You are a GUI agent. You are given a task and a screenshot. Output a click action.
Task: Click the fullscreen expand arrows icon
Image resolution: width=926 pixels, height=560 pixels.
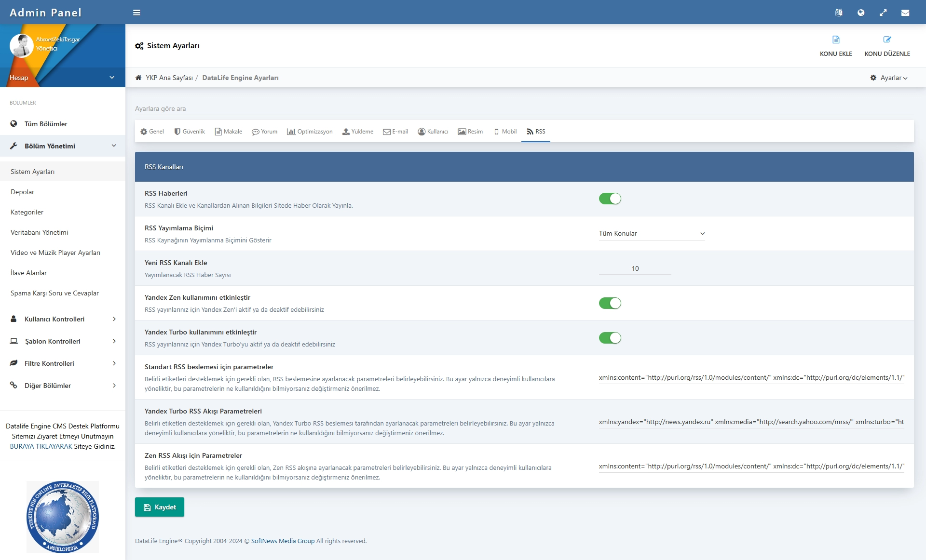click(883, 13)
